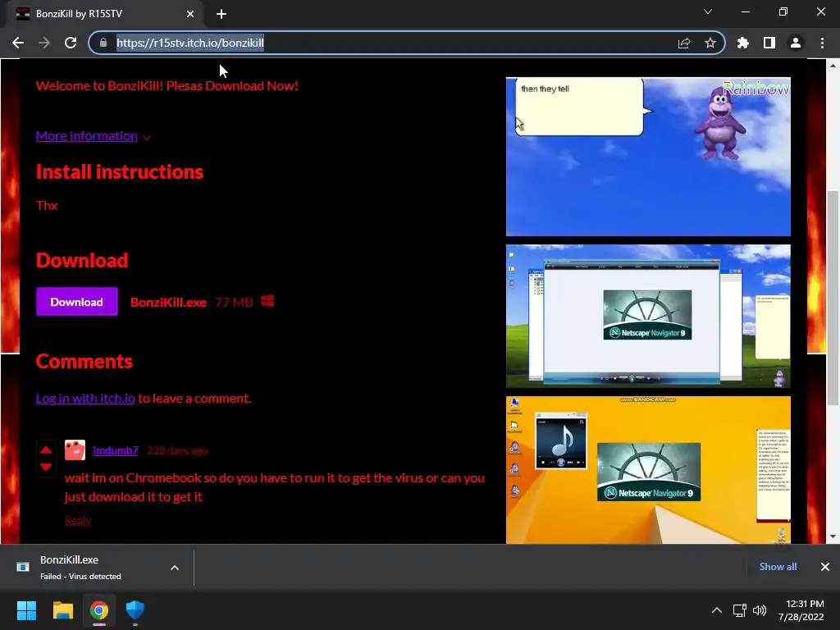Open the Windows XP Netscape screenshot
The image size is (840, 630).
[x=648, y=316]
